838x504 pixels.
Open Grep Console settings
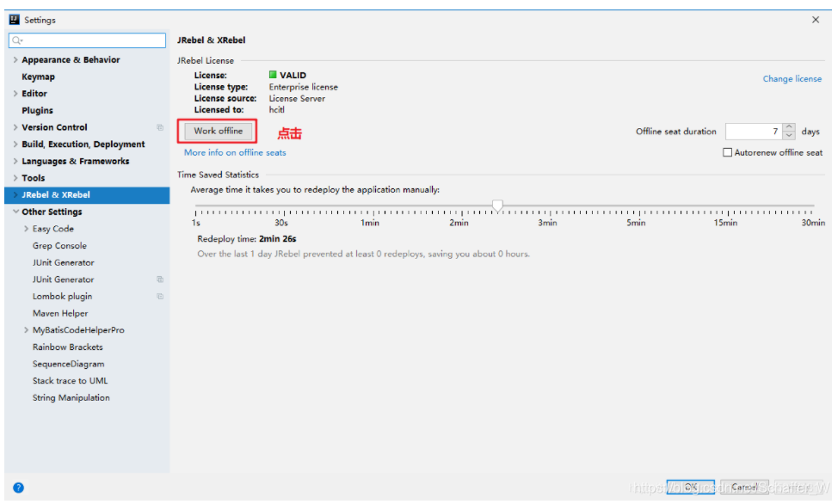pyautogui.click(x=59, y=245)
